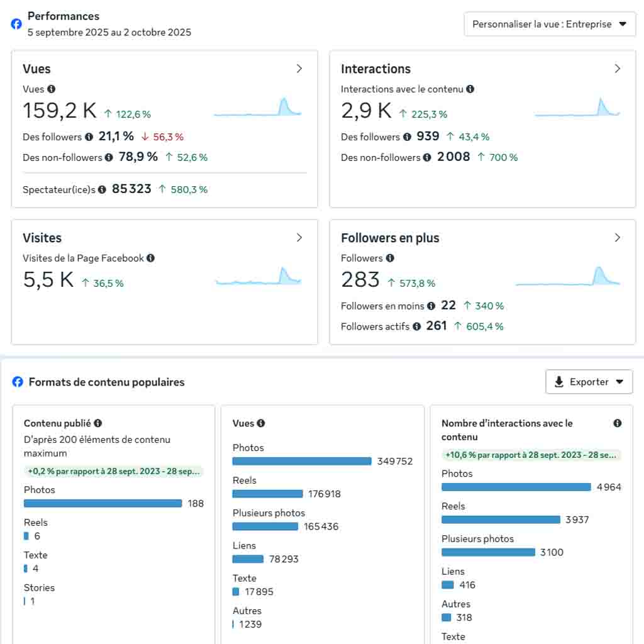
Task: Click the Photos bar in Contenu publié
Action: (103, 504)
